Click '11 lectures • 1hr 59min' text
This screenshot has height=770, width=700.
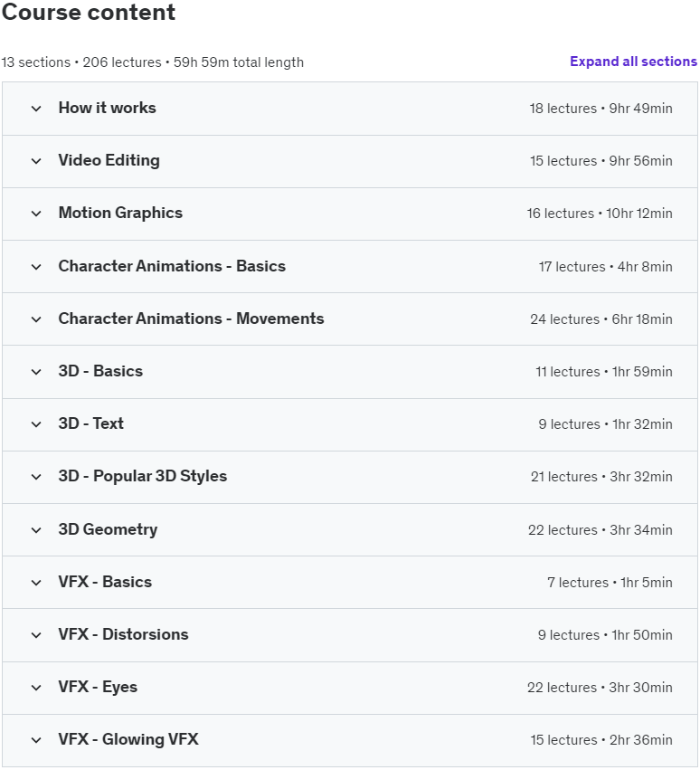click(x=604, y=372)
